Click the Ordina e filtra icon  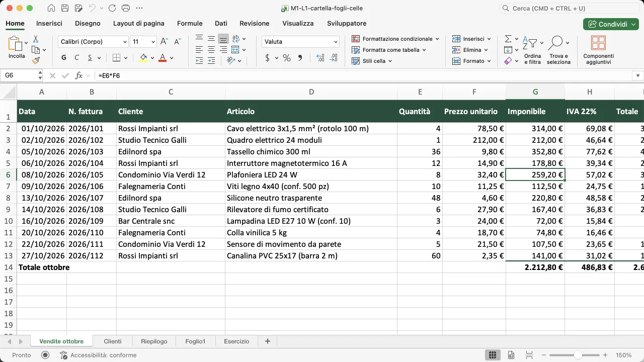tap(532, 50)
